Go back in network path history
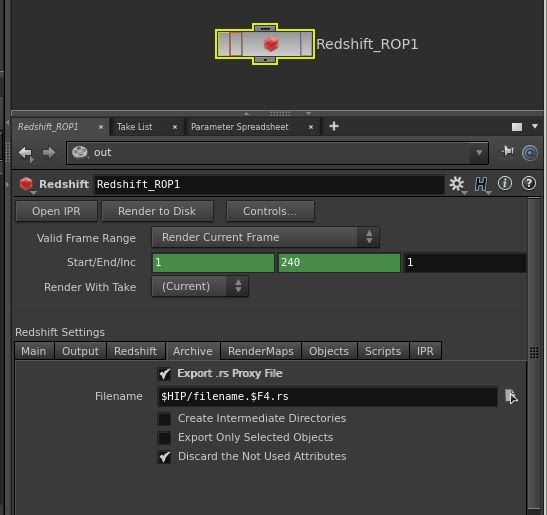Image resolution: width=547 pixels, height=515 pixels. [x=26, y=152]
